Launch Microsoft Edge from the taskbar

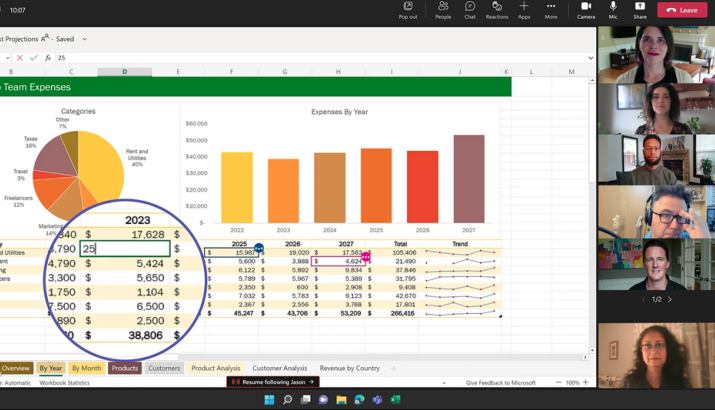(359, 400)
